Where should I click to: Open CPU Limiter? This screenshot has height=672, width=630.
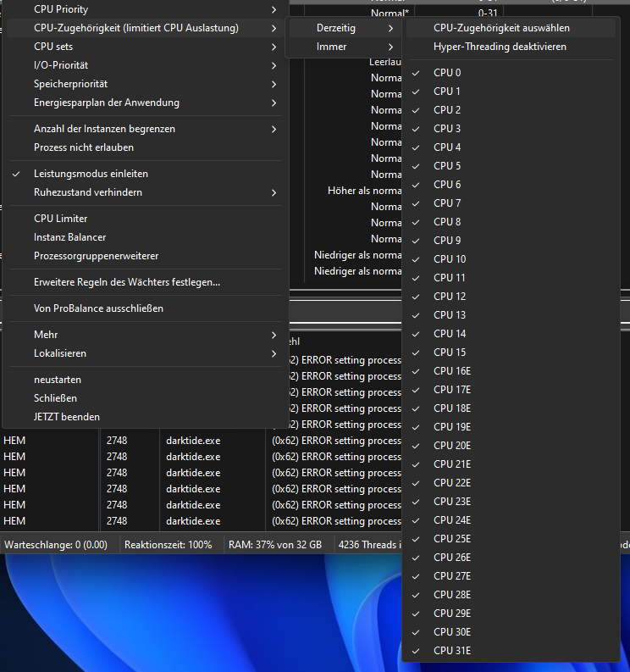click(145, 219)
